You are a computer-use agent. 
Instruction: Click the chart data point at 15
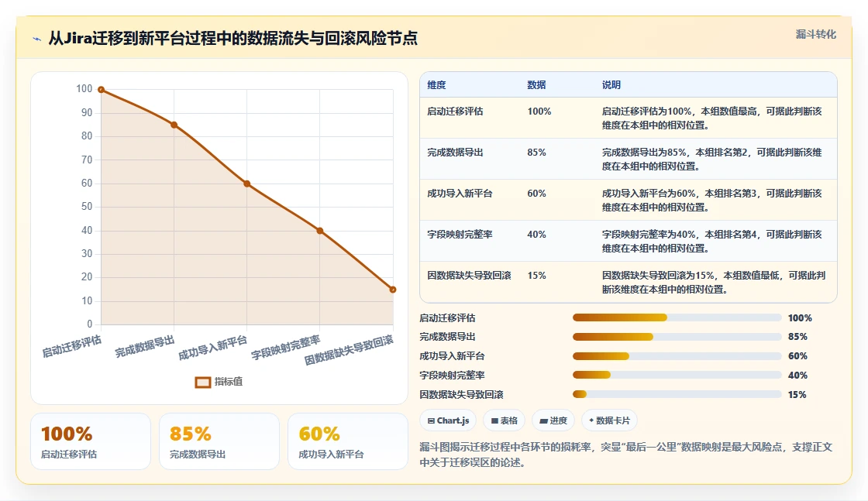(392, 289)
